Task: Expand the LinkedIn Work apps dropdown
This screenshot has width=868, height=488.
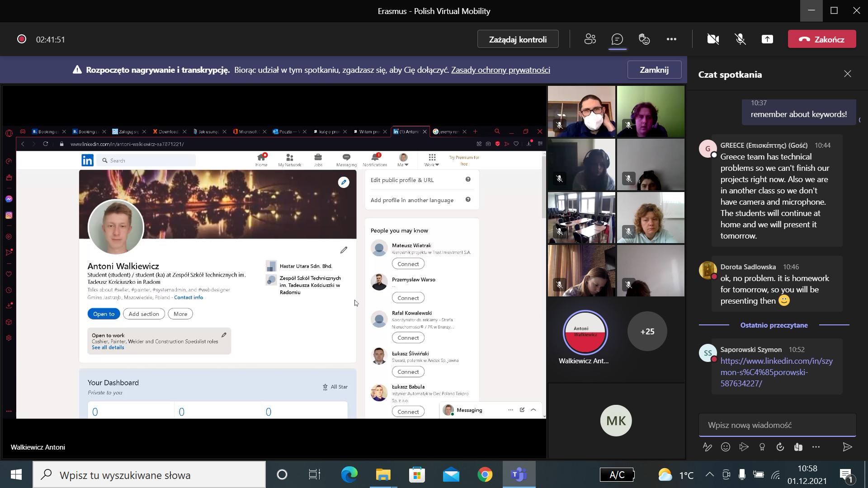Action: (432, 160)
